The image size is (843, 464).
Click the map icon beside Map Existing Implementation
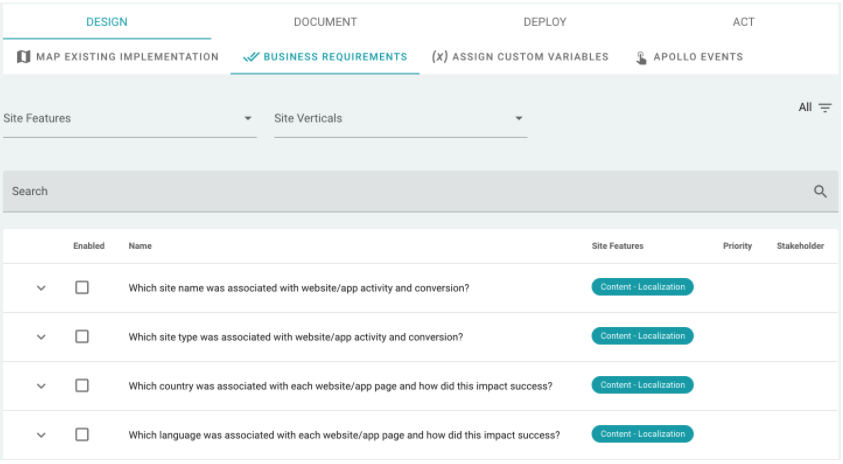(24, 57)
